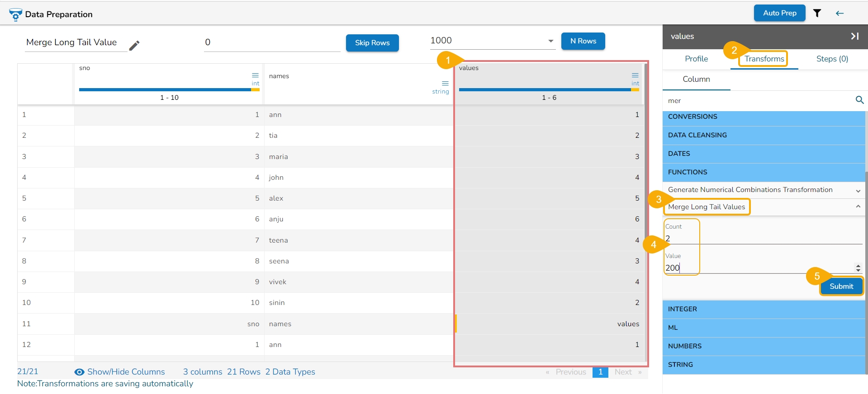868x394 pixels.
Task: Click the Submit button
Action: pos(841,286)
